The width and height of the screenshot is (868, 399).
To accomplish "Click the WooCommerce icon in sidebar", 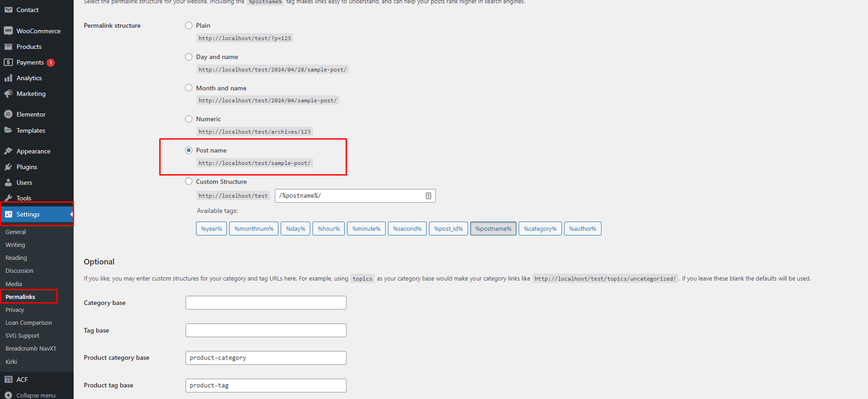I will coord(8,31).
